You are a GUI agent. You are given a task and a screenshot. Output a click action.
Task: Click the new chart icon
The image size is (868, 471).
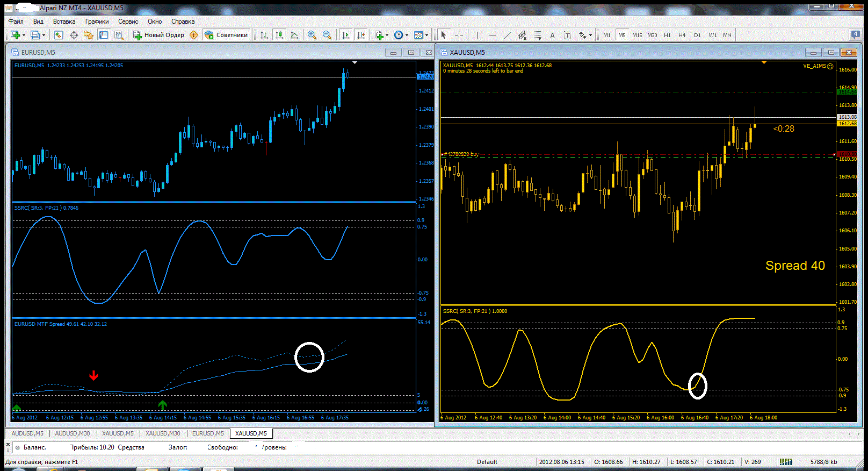[16, 35]
